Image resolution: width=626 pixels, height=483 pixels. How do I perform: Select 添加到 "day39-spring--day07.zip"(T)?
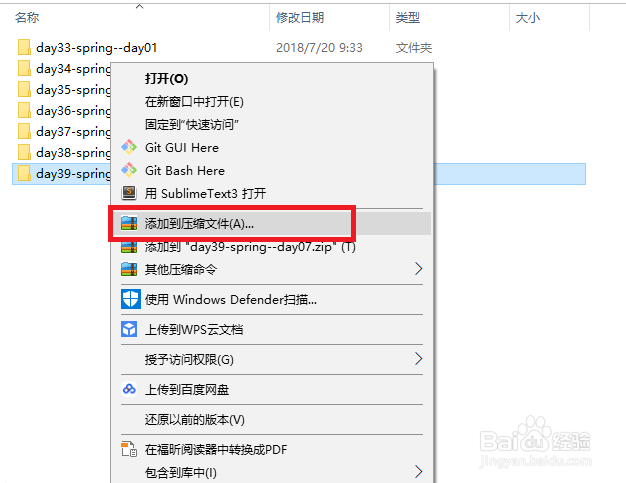(250, 247)
